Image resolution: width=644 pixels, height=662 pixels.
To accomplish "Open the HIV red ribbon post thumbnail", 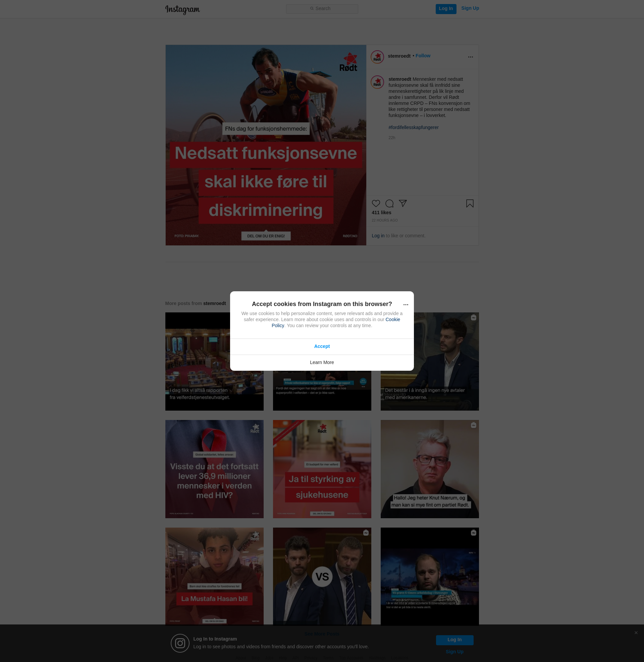I will tap(214, 469).
